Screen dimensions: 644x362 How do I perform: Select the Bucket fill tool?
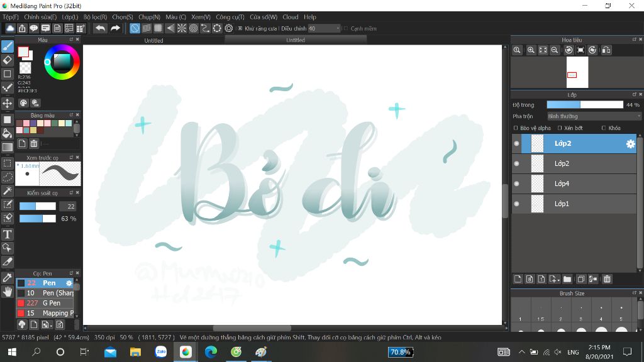click(8, 133)
